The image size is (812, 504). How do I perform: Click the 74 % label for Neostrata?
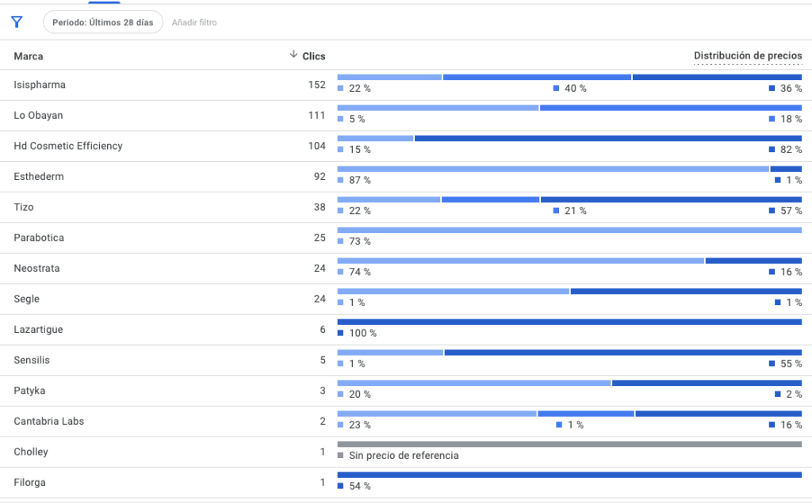click(360, 272)
